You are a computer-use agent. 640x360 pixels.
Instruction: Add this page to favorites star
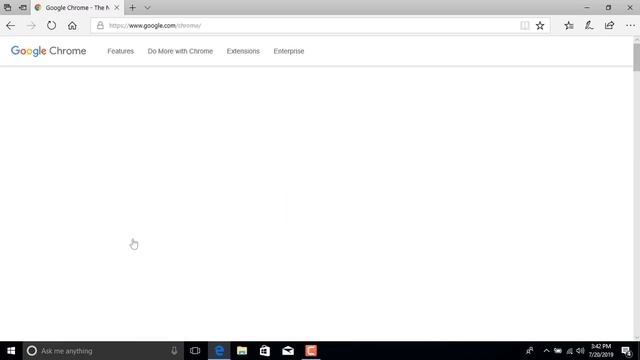(540, 26)
